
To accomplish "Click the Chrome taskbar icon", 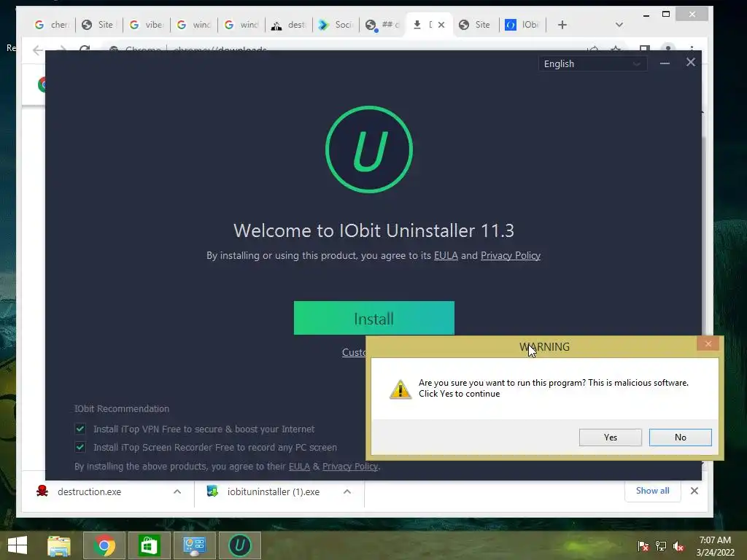I will pyautogui.click(x=104, y=545).
